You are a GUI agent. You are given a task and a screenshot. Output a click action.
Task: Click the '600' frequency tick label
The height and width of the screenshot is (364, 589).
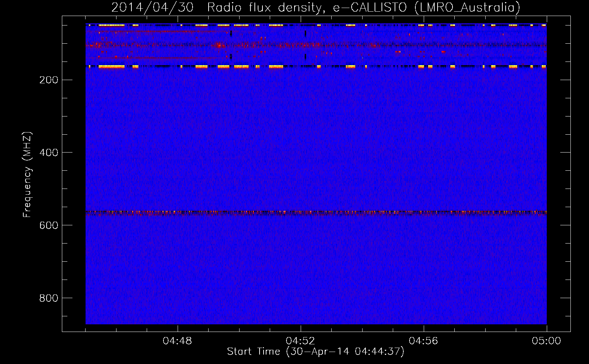pyautogui.click(x=49, y=225)
